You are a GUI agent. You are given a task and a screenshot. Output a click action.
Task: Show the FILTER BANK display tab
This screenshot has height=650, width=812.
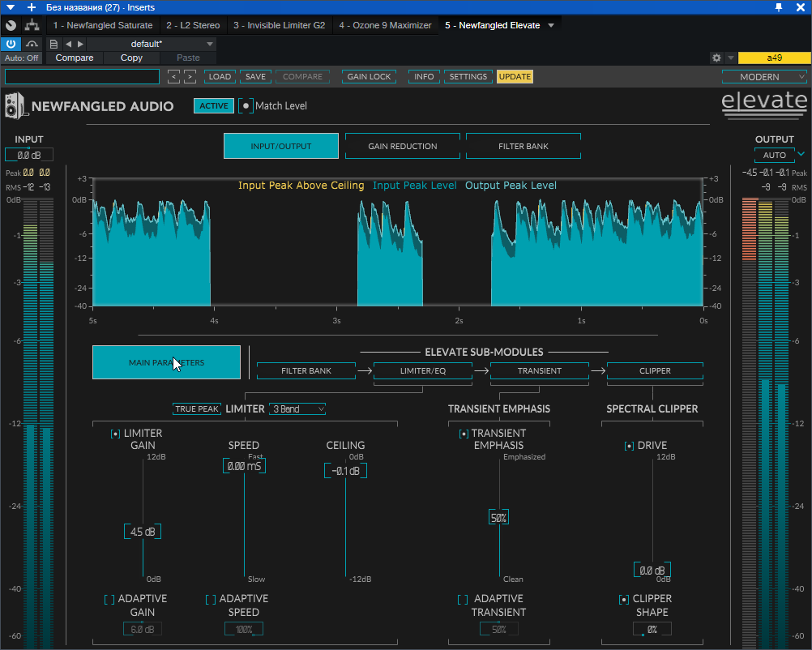(523, 146)
